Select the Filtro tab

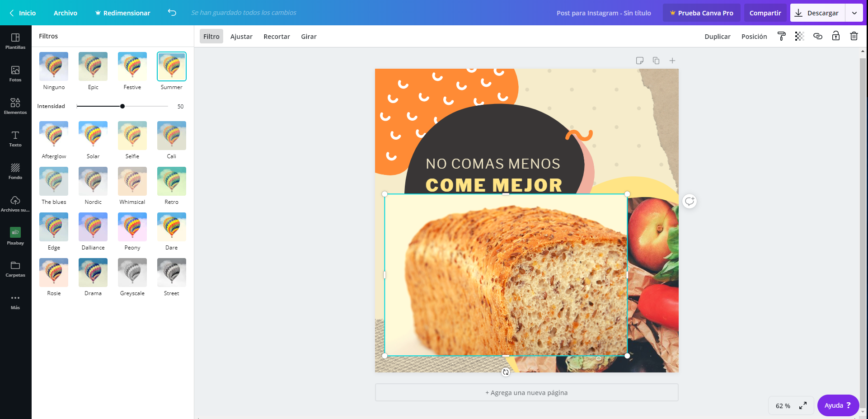tap(211, 36)
